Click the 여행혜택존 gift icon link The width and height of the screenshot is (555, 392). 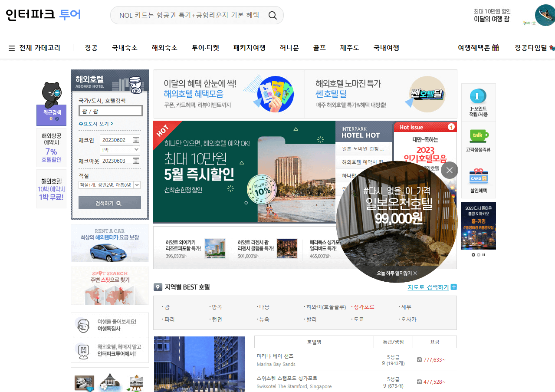[x=478, y=48]
